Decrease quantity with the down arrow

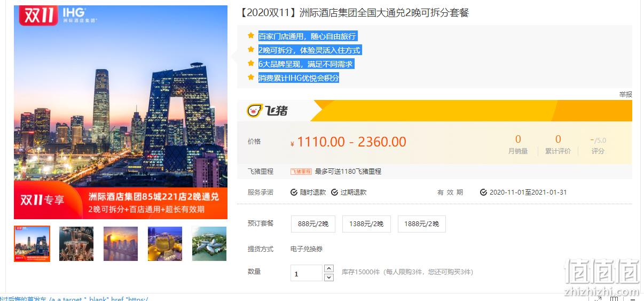tap(329, 276)
